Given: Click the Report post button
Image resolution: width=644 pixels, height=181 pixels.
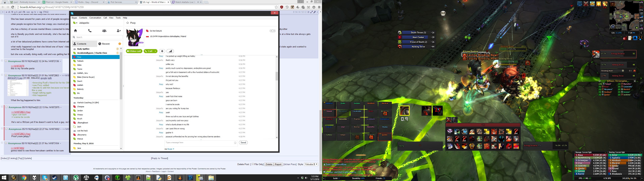Looking at the screenshot, I should [x=278, y=164].
